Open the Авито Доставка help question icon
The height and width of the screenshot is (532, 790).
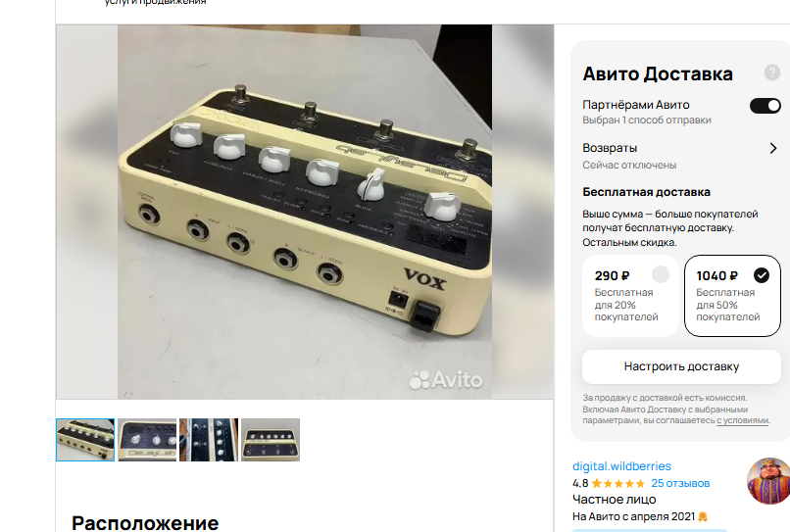coord(771,73)
